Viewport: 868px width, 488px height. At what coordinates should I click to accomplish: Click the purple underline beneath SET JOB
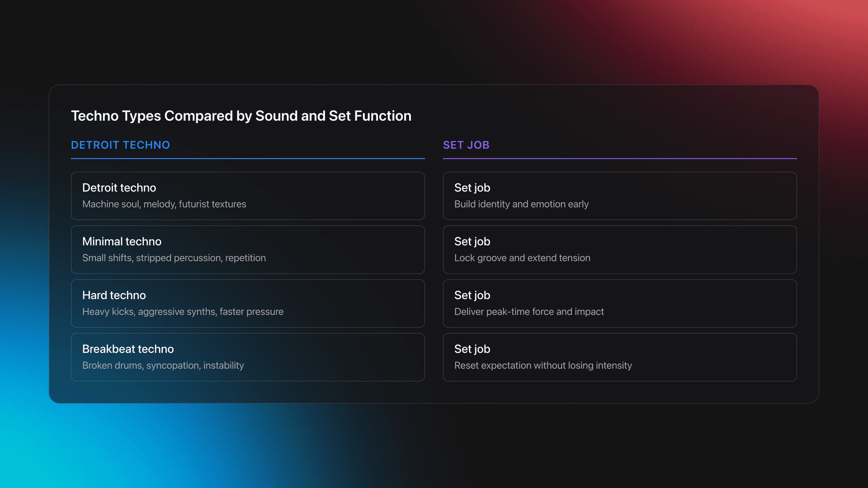(x=619, y=159)
